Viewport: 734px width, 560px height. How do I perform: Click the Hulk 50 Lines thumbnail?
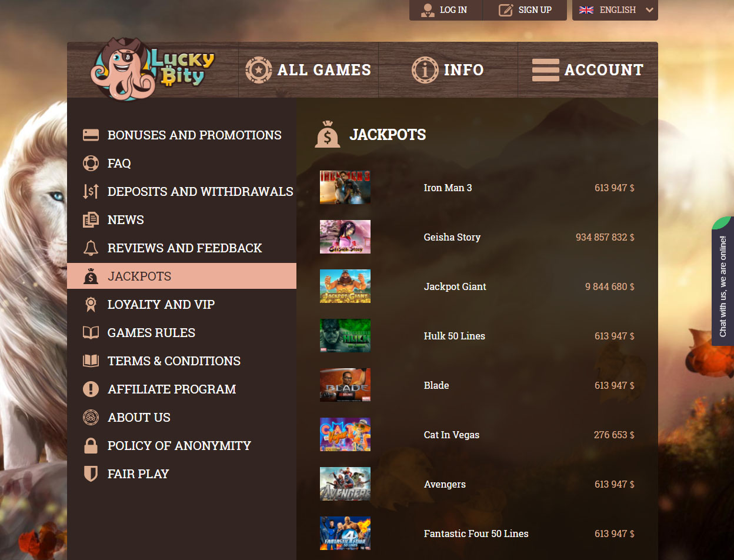coord(345,336)
